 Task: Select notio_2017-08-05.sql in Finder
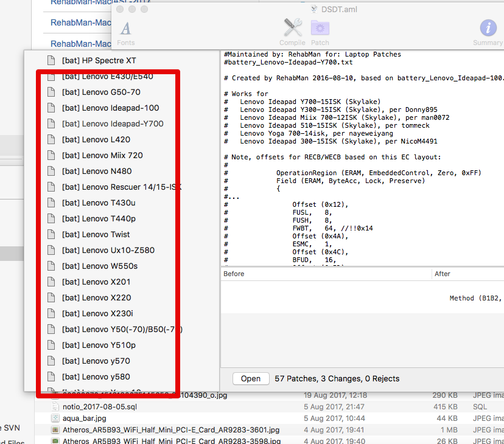[x=100, y=407]
